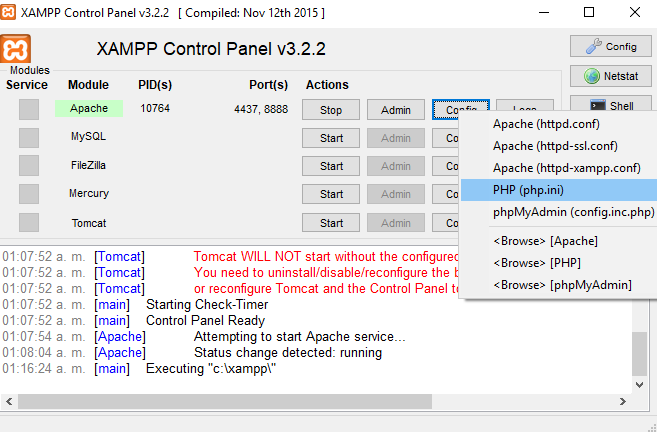Open Apache Admin page
657x432 pixels.
click(396, 110)
